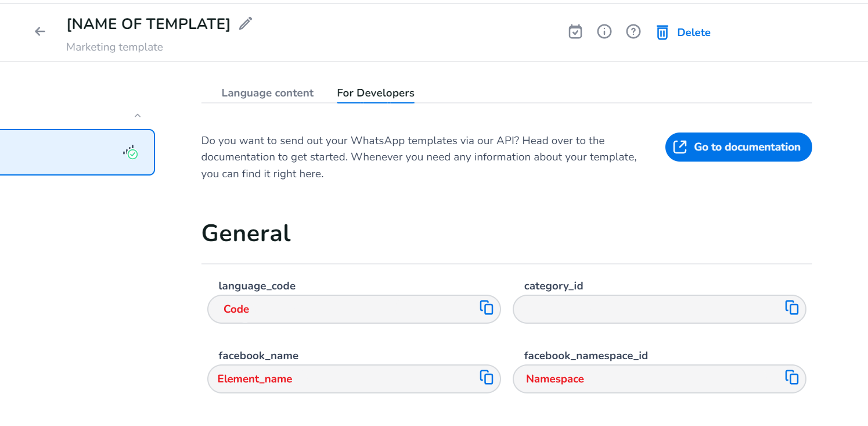
Task: Open the info circle icon
Action: pyautogui.click(x=604, y=32)
